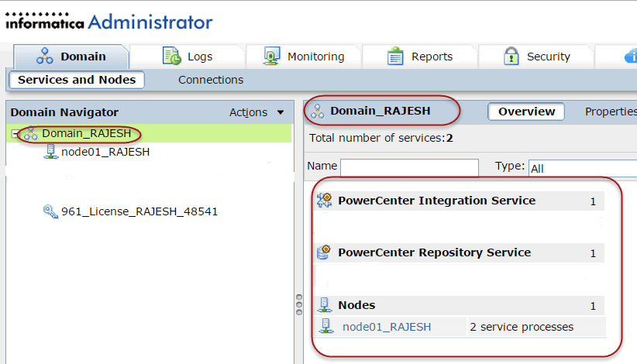The height and width of the screenshot is (364, 637).
Task: Open the Properties tab
Action: click(x=611, y=112)
